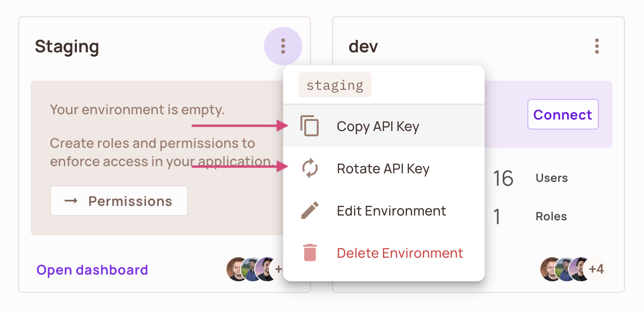The height and width of the screenshot is (312, 644).
Task: Select Copy API Key from the menu
Action: click(x=378, y=126)
